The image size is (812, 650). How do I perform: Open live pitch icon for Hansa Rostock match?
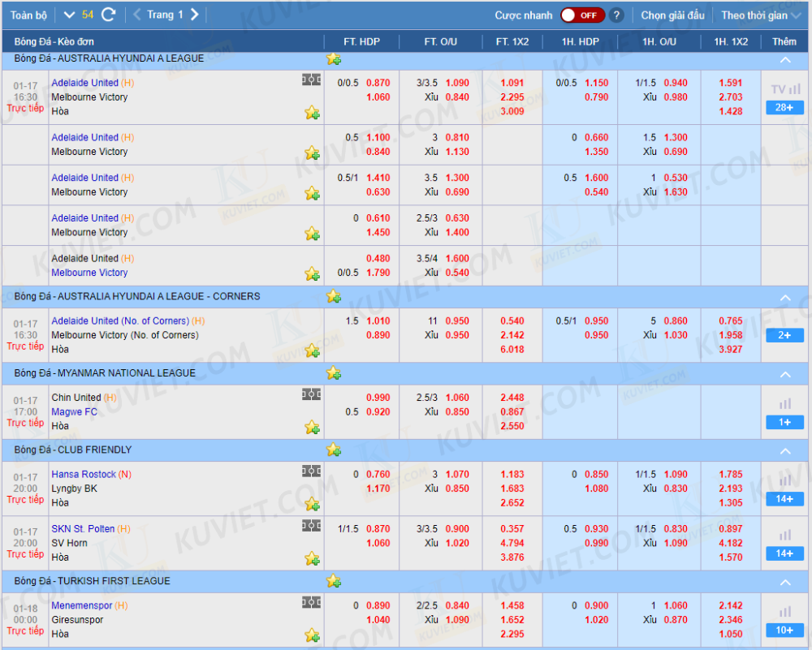click(x=311, y=471)
